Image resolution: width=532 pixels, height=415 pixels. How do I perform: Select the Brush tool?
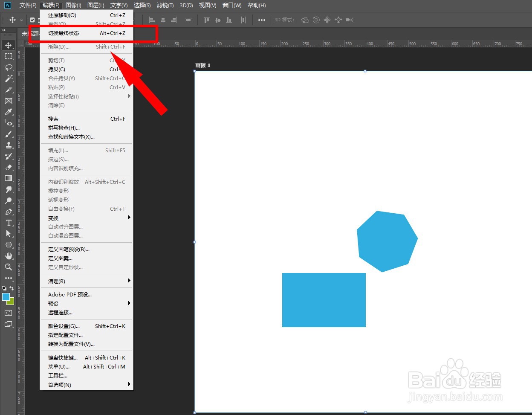pos(9,134)
